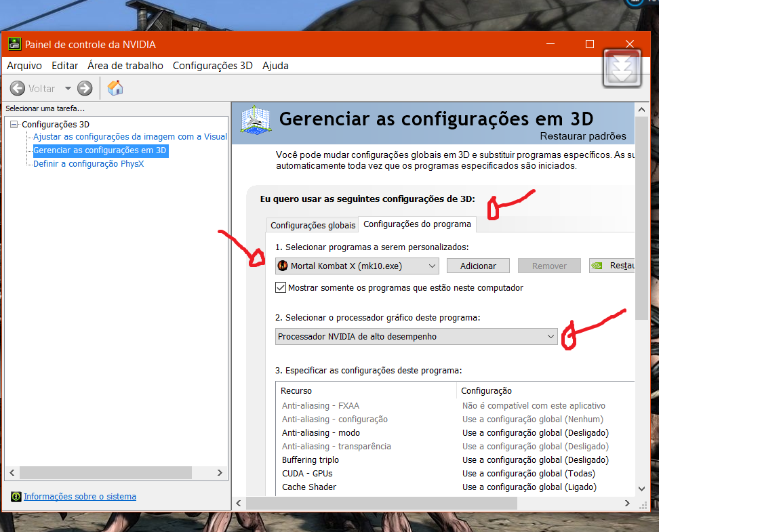781x532 pixels.
Task: Click the forward arrow navigation icon
Action: [85, 89]
